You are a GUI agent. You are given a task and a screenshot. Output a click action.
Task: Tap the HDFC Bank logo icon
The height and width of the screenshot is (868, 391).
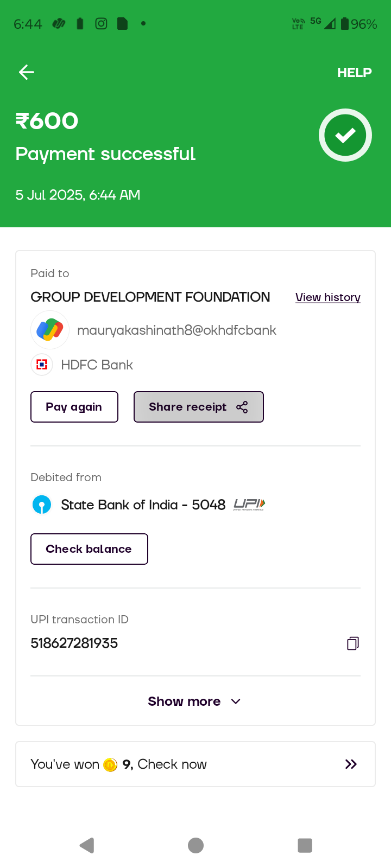[42, 365]
